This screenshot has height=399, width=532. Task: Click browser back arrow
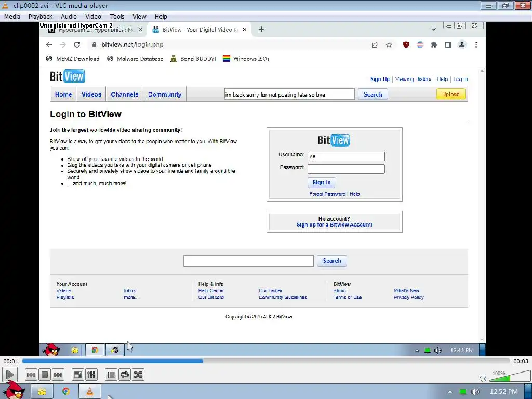pos(49,45)
